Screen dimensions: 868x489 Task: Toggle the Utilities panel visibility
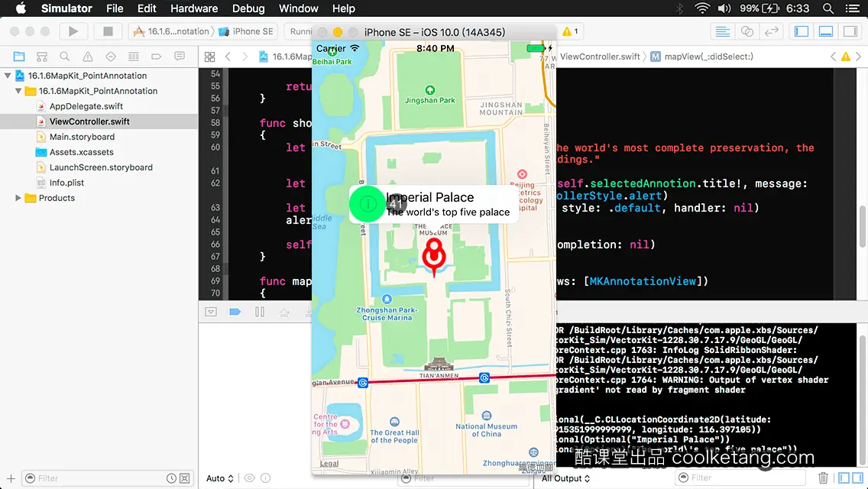point(850,31)
